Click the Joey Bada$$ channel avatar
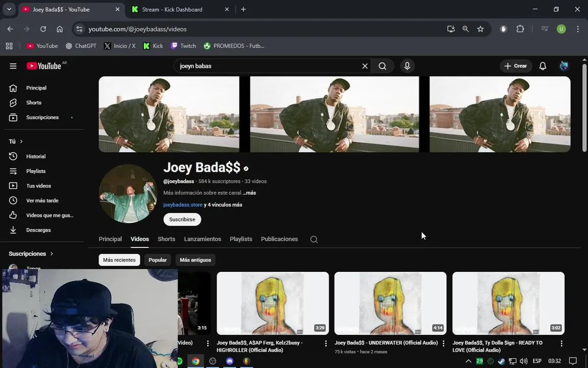Viewport: 588px width, 368px height. [x=128, y=194]
